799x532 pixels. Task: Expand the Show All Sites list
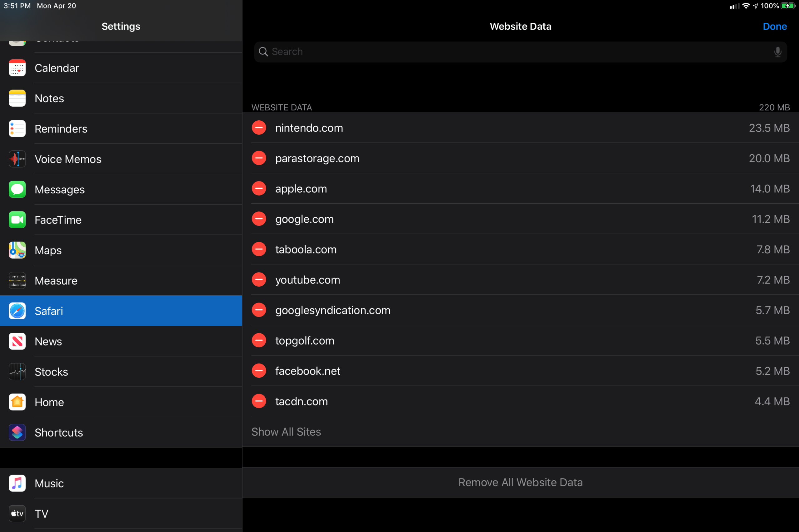pos(286,432)
